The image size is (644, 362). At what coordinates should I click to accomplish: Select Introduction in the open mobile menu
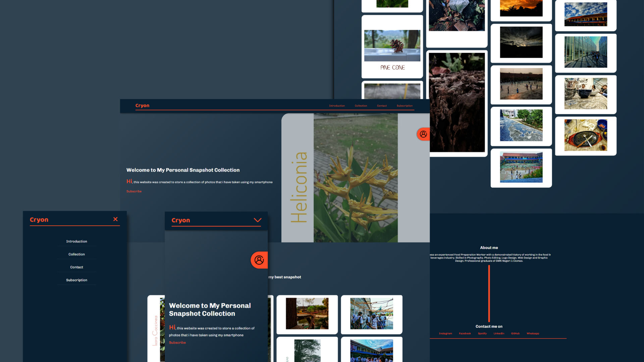pos(76,241)
